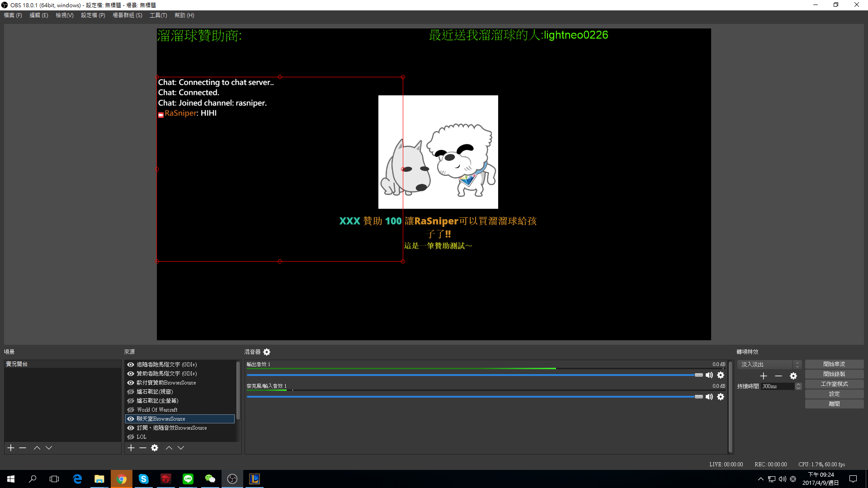Open gear settings for 麥克風/輸入音效 1
The height and width of the screenshot is (488, 868).
pyautogui.click(x=721, y=397)
